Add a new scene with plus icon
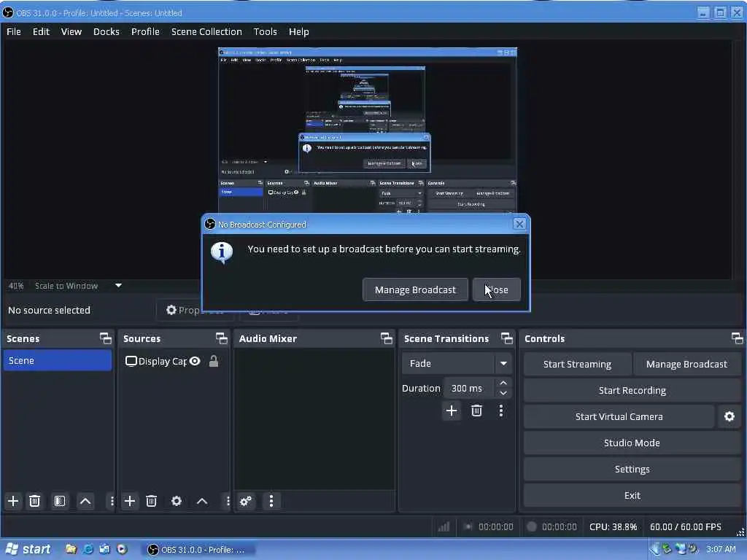Screen dimensions: 747x560 pos(13,501)
